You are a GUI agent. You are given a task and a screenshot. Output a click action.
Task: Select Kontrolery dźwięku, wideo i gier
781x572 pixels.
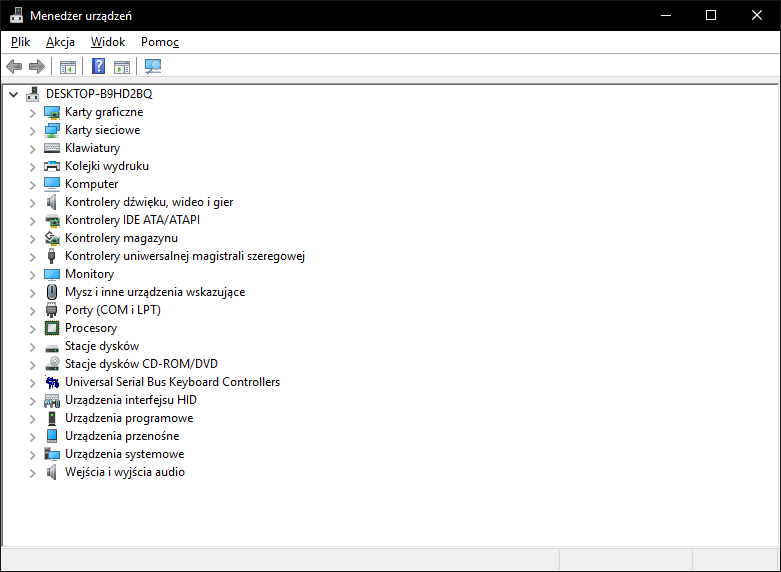coord(149,202)
